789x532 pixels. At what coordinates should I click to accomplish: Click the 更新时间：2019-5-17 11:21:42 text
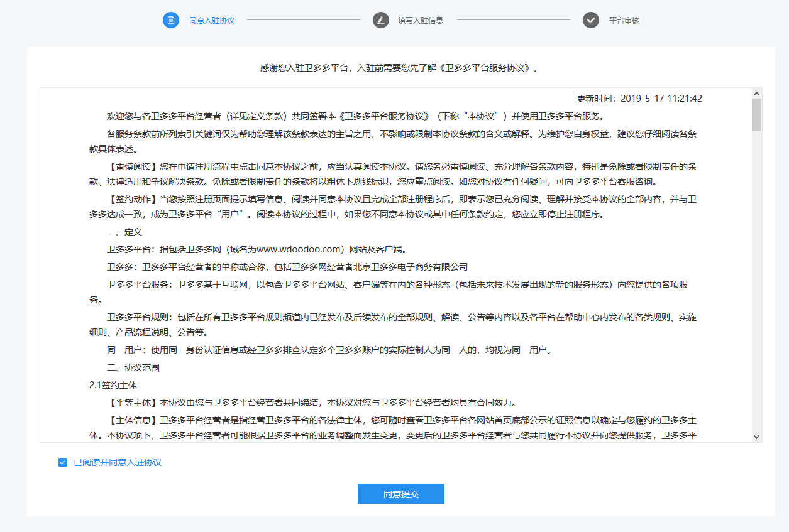pos(639,99)
